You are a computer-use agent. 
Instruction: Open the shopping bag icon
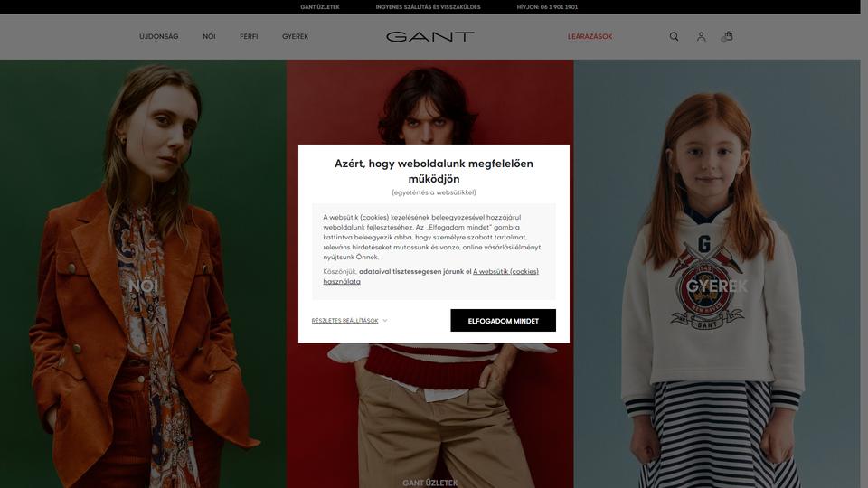727,36
